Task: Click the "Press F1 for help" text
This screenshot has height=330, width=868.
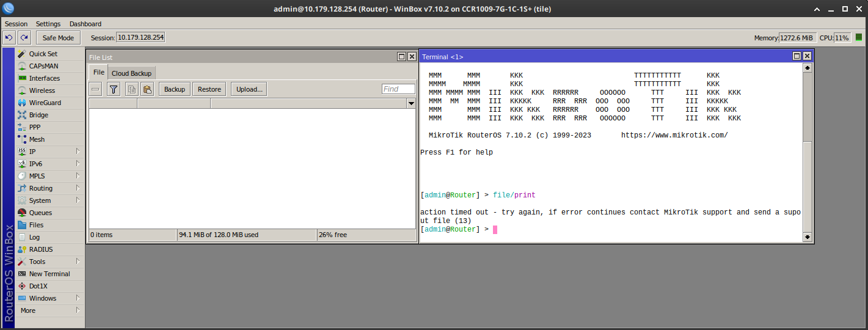Action: point(456,152)
